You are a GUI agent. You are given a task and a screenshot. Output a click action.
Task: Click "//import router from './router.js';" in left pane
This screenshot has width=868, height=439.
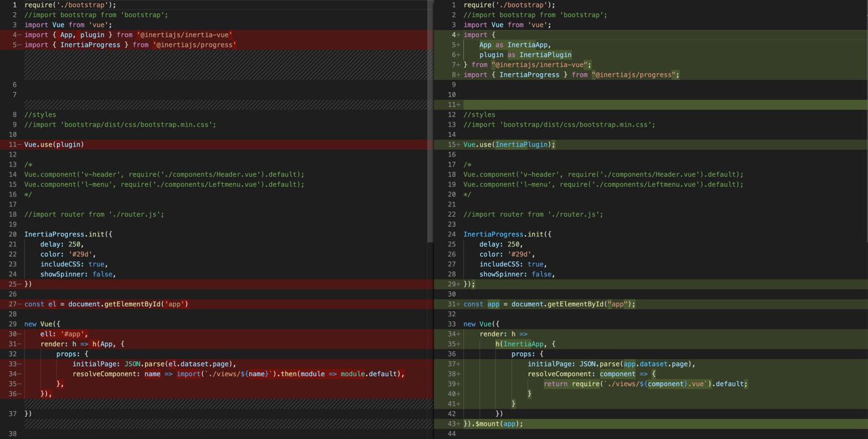(x=94, y=214)
